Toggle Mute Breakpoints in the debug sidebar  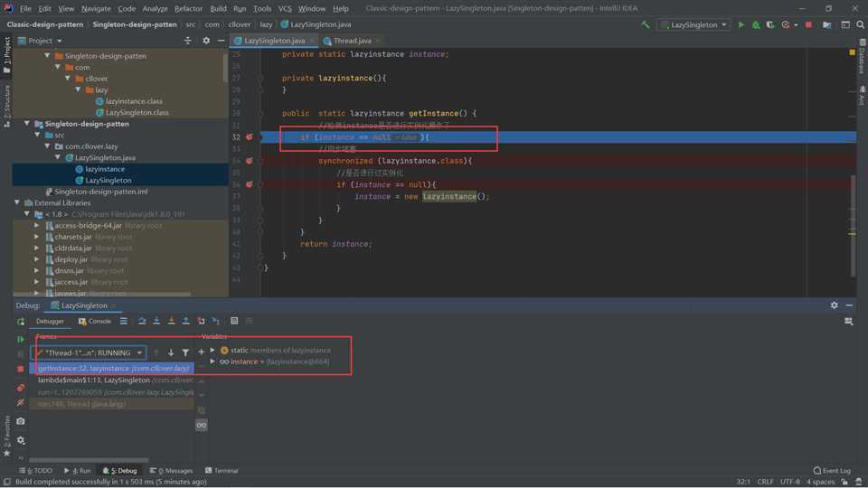[21, 403]
